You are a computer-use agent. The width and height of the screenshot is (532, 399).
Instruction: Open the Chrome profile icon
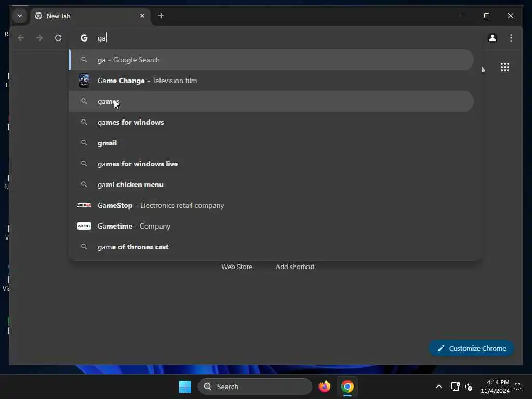(x=493, y=38)
